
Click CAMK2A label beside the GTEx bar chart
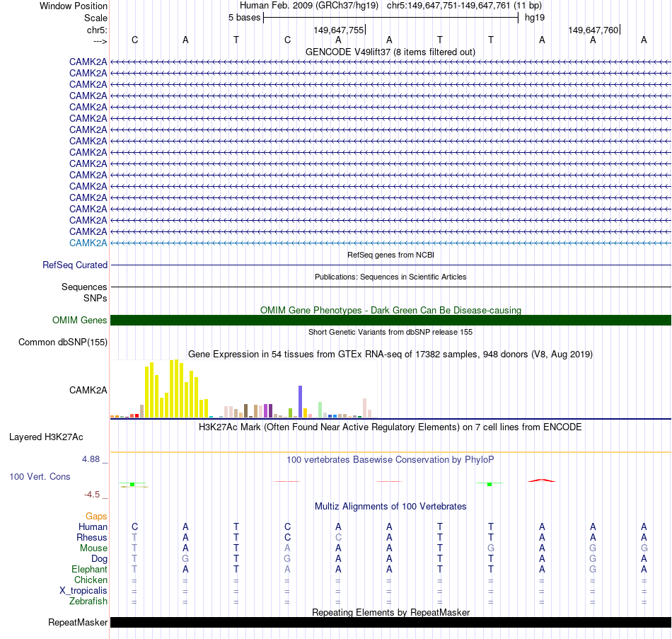point(88,390)
